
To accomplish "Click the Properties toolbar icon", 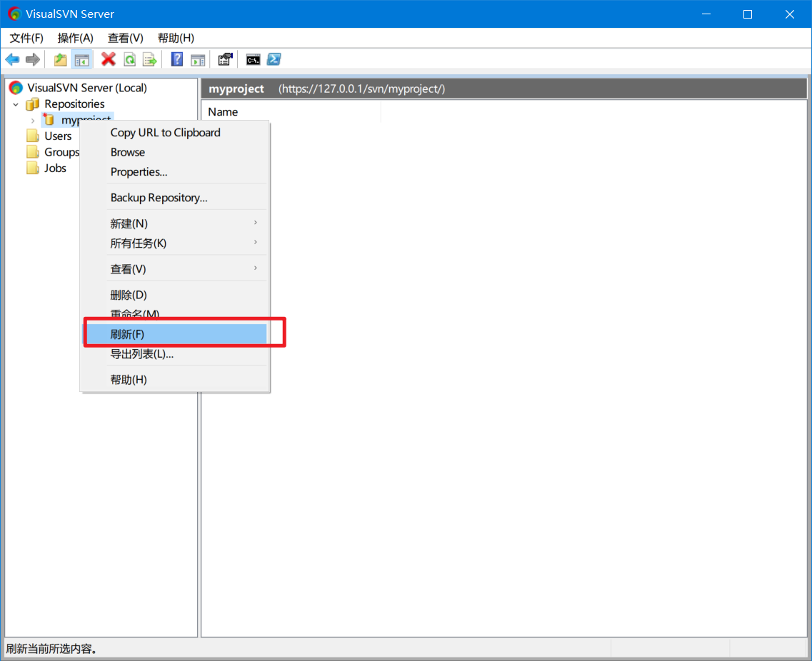I will [225, 59].
